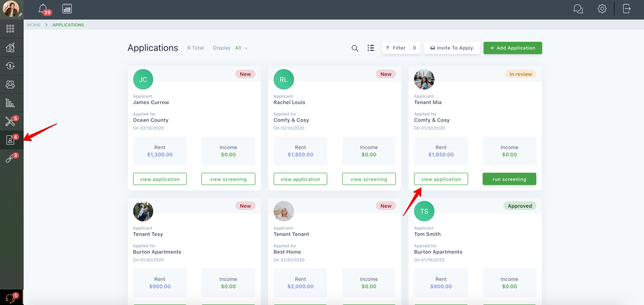Click applicant name James Currow
Viewport: 644px width, 305px height.
point(151,102)
